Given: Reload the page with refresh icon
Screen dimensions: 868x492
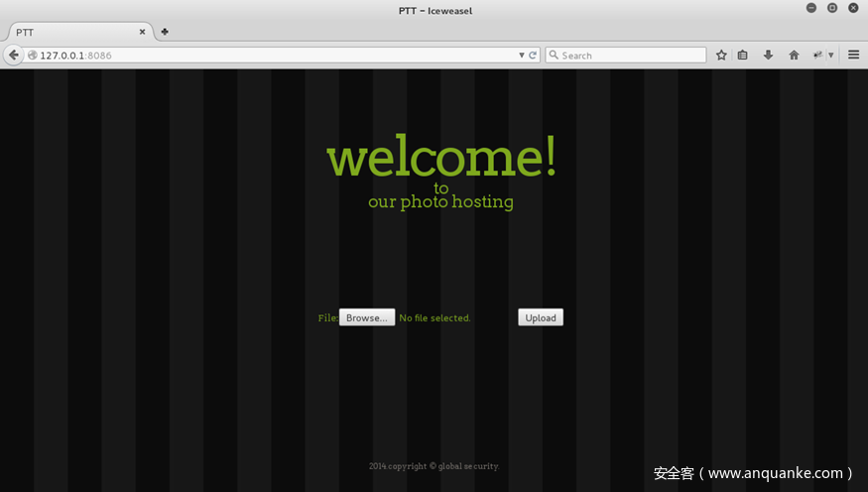Looking at the screenshot, I should pyautogui.click(x=533, y=55).
